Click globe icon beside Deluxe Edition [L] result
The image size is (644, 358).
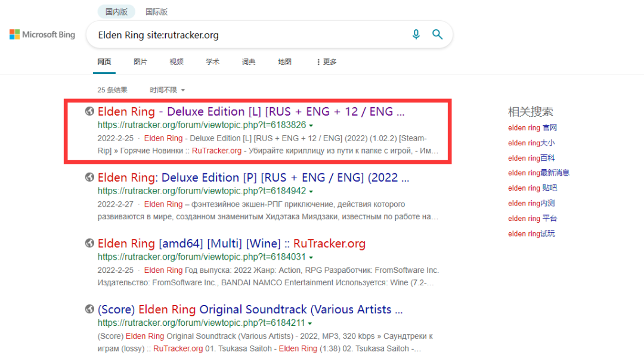point(89,111)
